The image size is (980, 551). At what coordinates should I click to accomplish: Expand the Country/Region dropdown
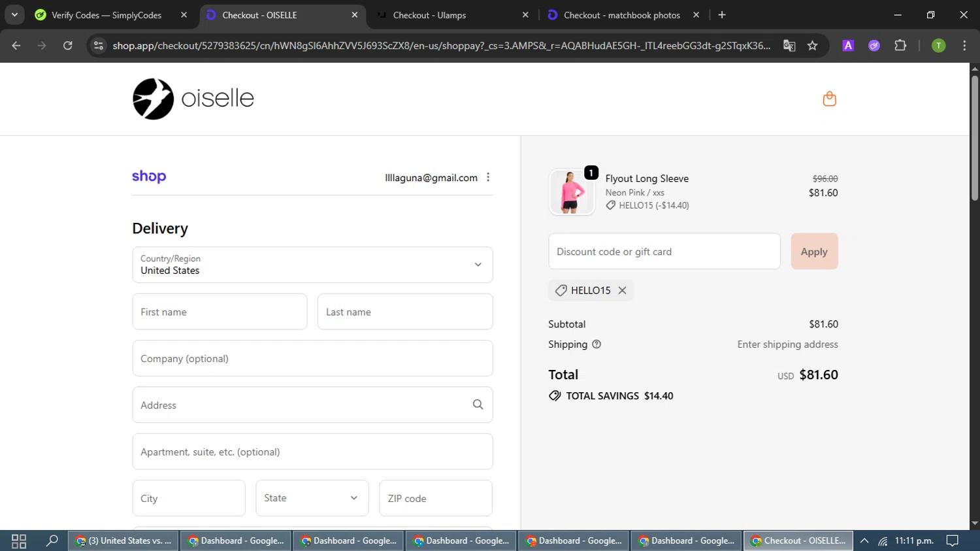(x=312, y=265)
